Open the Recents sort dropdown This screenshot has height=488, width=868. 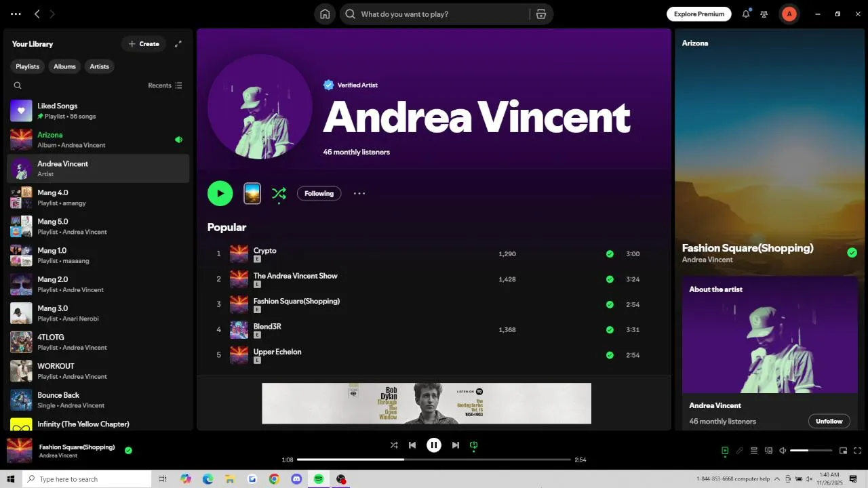pos(165,85)
